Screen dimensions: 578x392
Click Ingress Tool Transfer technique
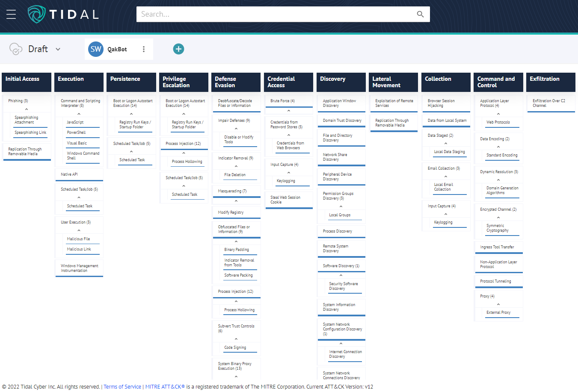[x=498, y=248]
